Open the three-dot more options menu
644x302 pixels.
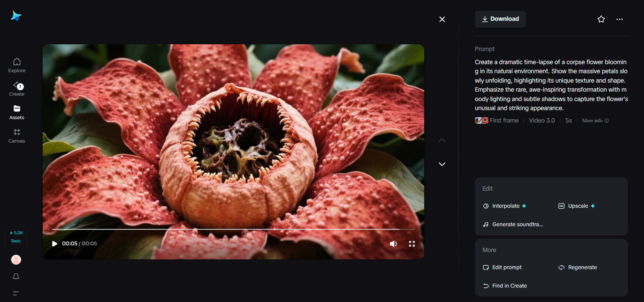pos(620,19)
